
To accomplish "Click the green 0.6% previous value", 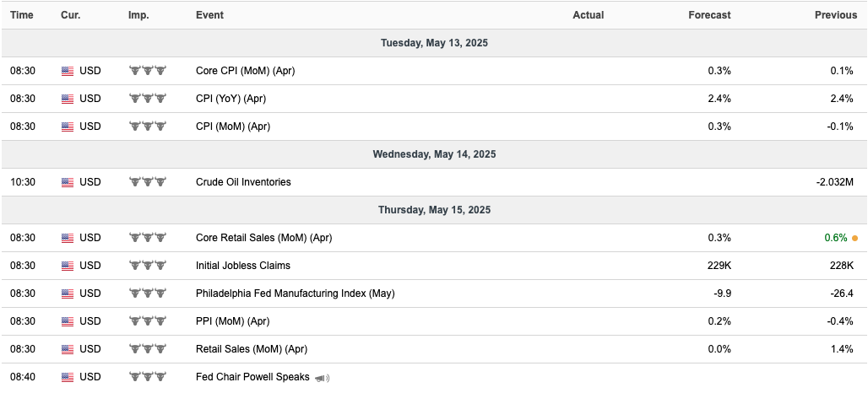I will click(x=836, y=238).
